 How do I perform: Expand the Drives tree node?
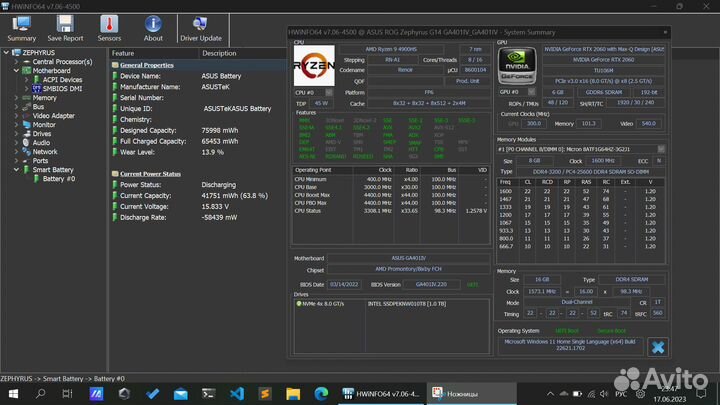(17, 134)
